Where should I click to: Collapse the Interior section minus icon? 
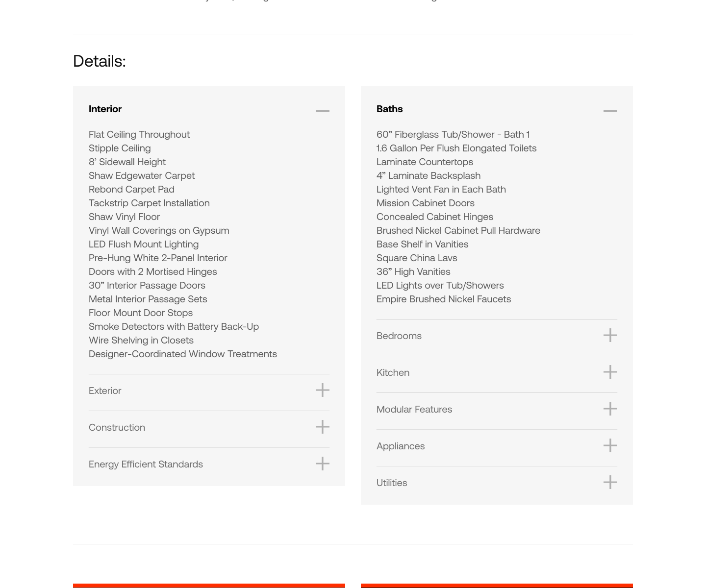[x=323, y=111]
